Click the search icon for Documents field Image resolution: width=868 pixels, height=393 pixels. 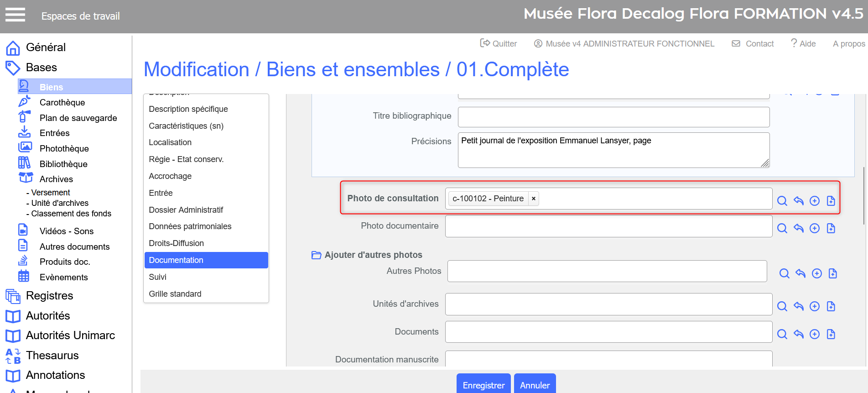click(x=782, y=334)
